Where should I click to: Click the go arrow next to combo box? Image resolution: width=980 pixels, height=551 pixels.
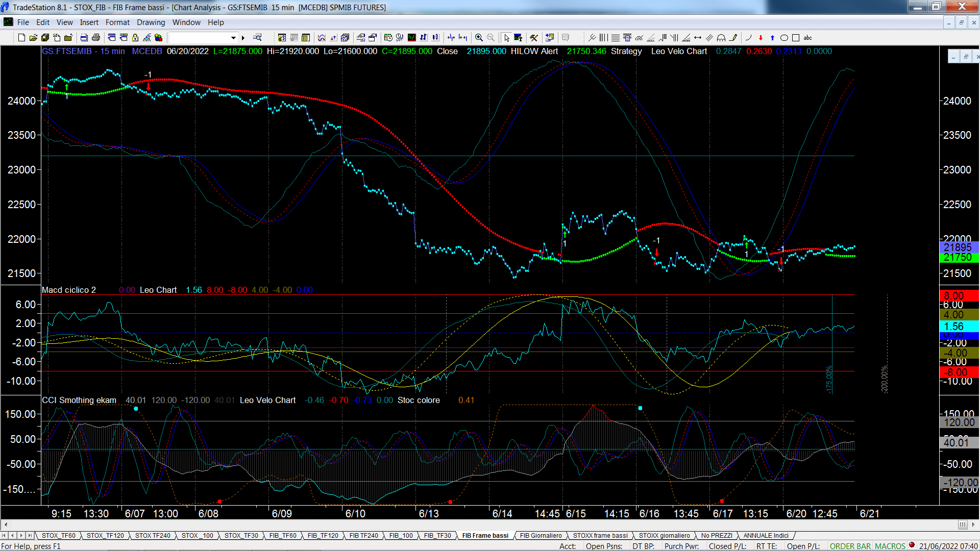click(243, 38)
